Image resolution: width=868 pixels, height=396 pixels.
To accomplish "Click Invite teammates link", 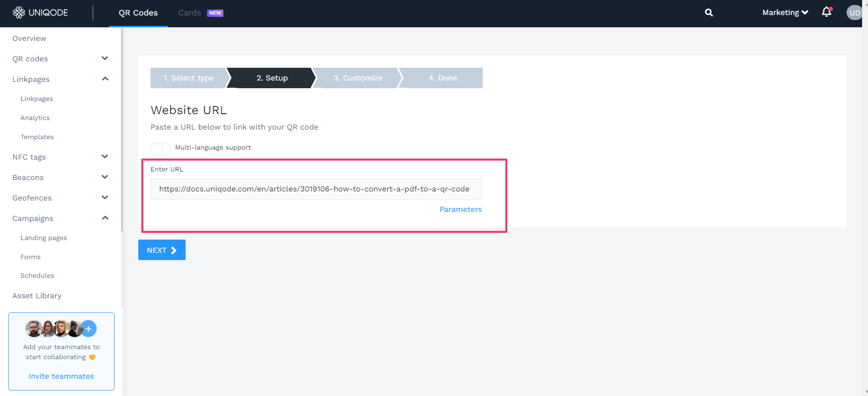I will point(61,376).
